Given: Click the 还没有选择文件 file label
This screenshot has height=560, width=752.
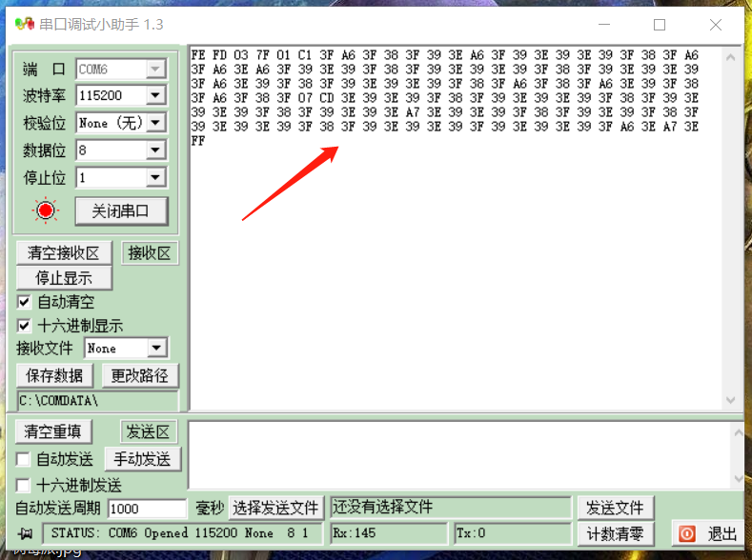Looking at the screenshot, I should pos(451,508).
